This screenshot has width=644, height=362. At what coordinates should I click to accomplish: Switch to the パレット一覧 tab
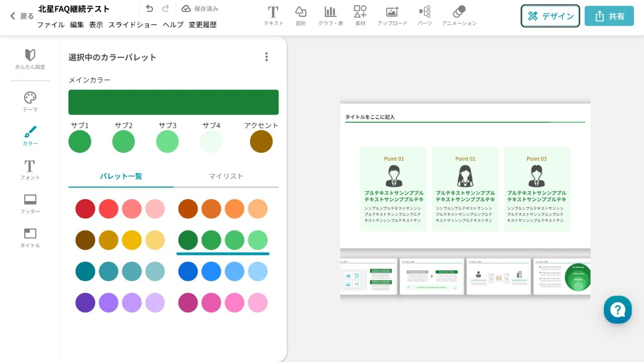(121, 176)
